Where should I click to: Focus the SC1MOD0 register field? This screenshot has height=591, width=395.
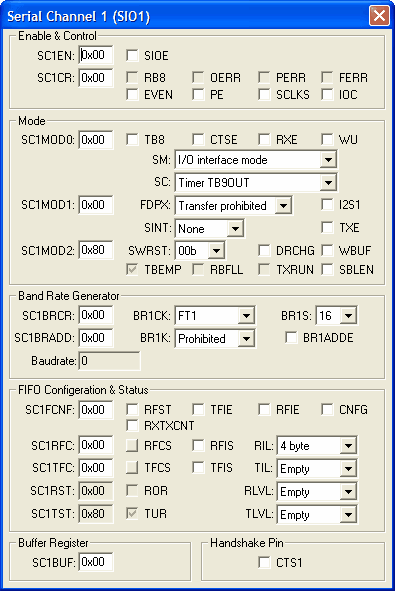[96, 139]
